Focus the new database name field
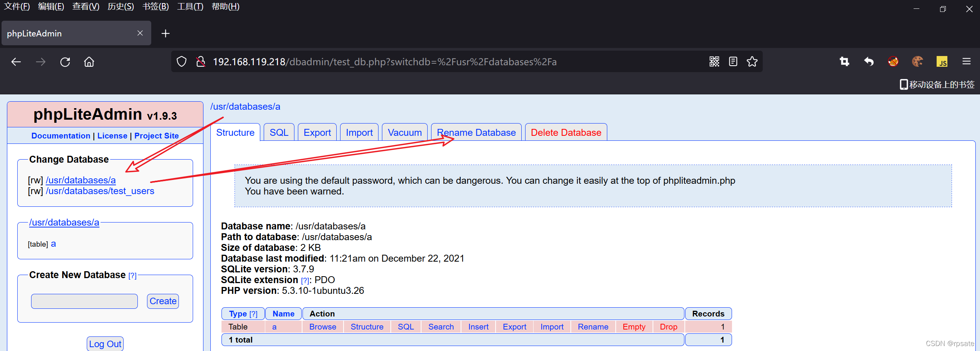 pyautogui.click(x=84, y=301)
